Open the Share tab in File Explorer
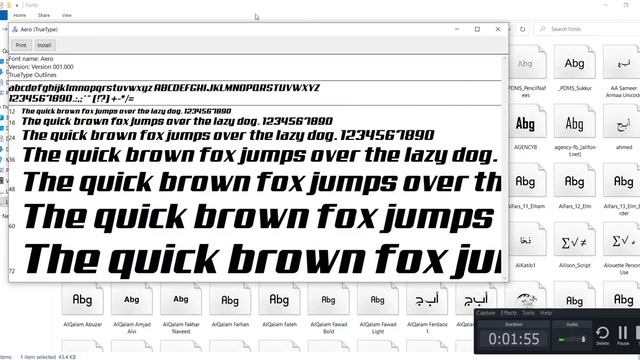The image size is (640, 360). click(44, 15)
